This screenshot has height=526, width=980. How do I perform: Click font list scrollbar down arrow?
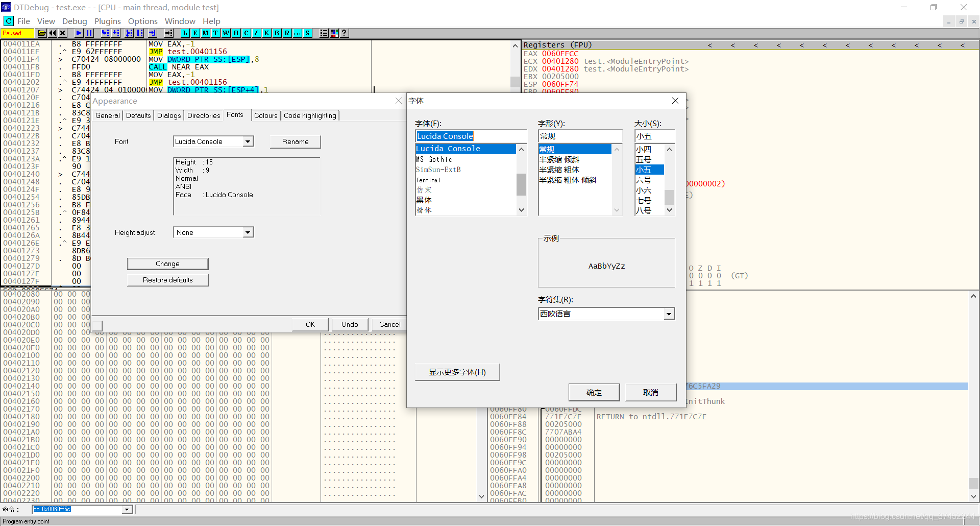521,210
